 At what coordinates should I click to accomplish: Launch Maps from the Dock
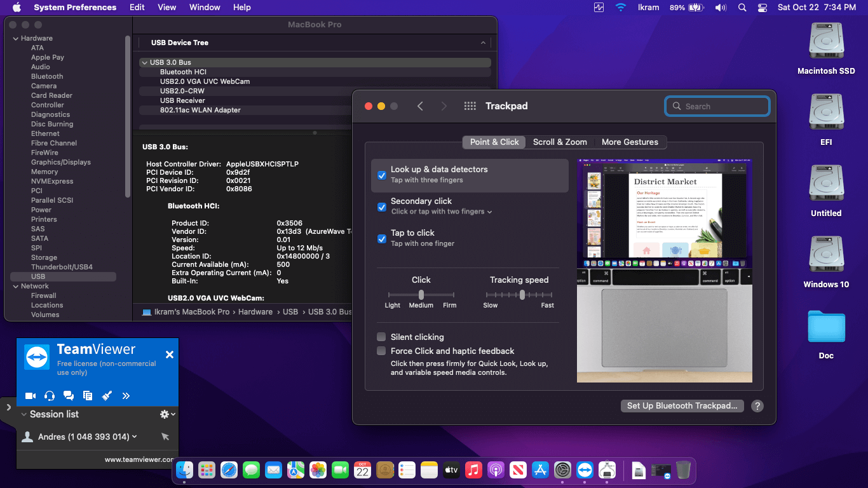coord(295,470)
